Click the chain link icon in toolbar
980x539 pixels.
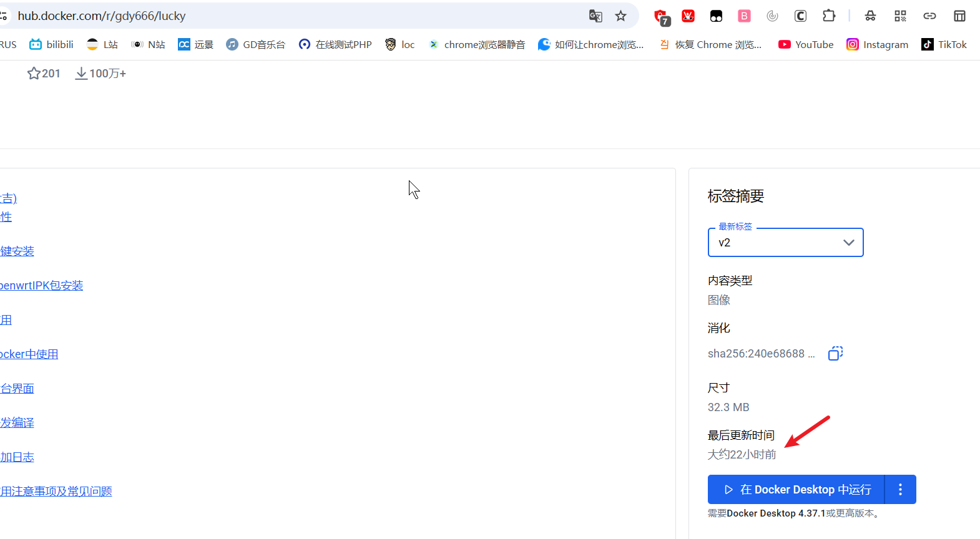pyautogui.click(x=929, y=16)
